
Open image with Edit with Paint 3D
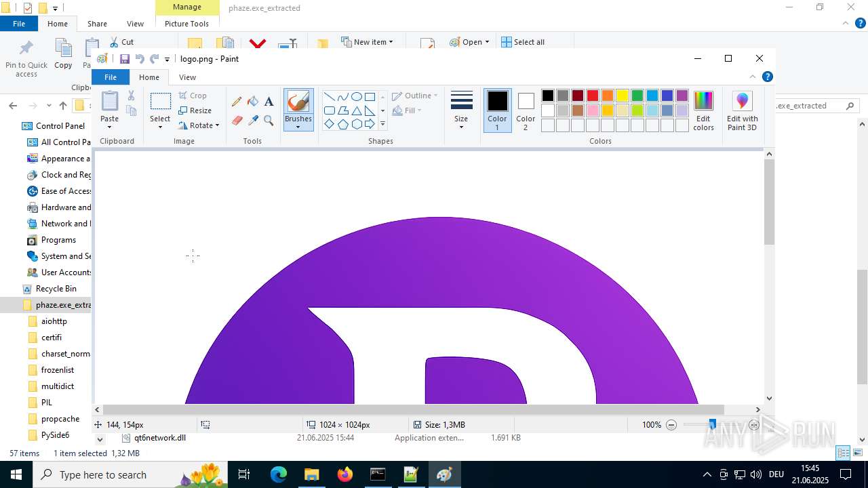pyautogui.click(x=742, y=110)
